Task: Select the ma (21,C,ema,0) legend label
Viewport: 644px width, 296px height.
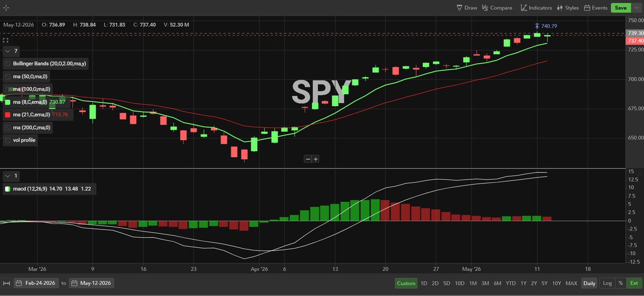Action: 32,115
